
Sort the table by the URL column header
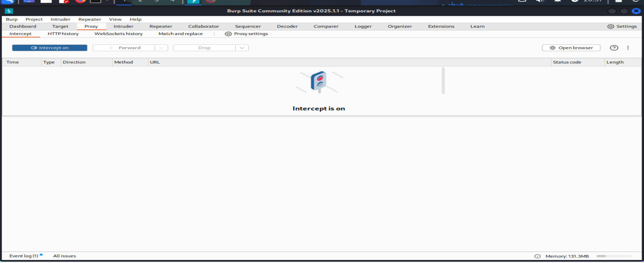(155, 62)
